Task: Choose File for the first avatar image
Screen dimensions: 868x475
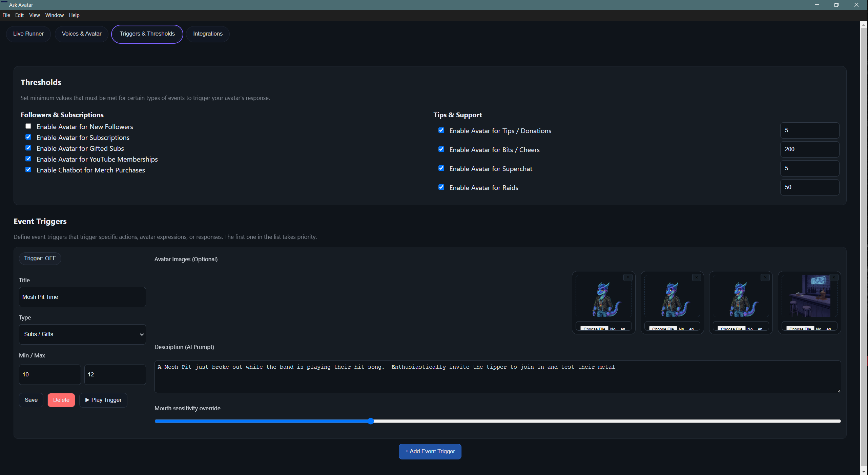Action: [x=594, y=328]
